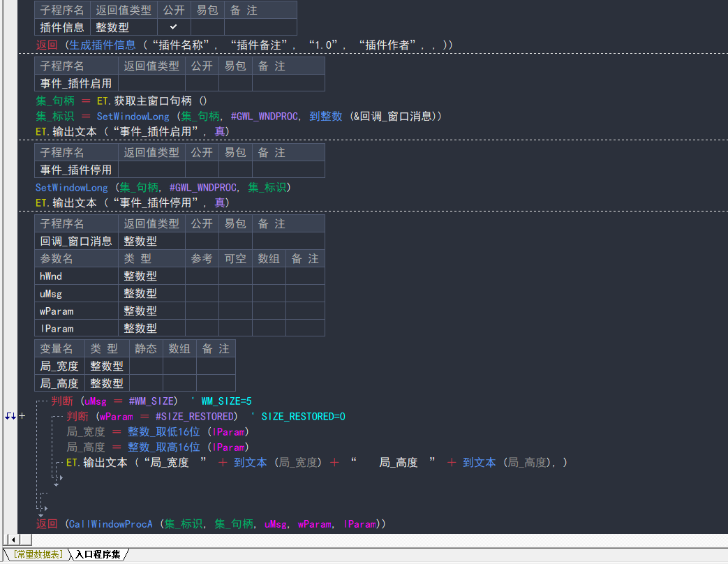Click the horizontal scrollbar left arrow
Image resolution: width=728 pixels, height=564 pixels.
pyautogui.click(x=13, y=540)
